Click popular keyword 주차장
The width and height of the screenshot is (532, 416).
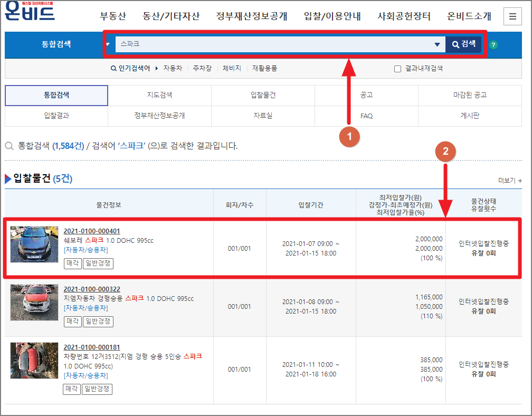(202, 68)
